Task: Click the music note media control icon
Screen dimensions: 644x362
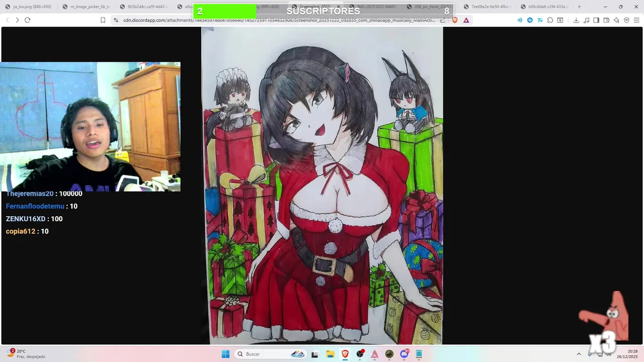Action: click(x=586, y=20)
